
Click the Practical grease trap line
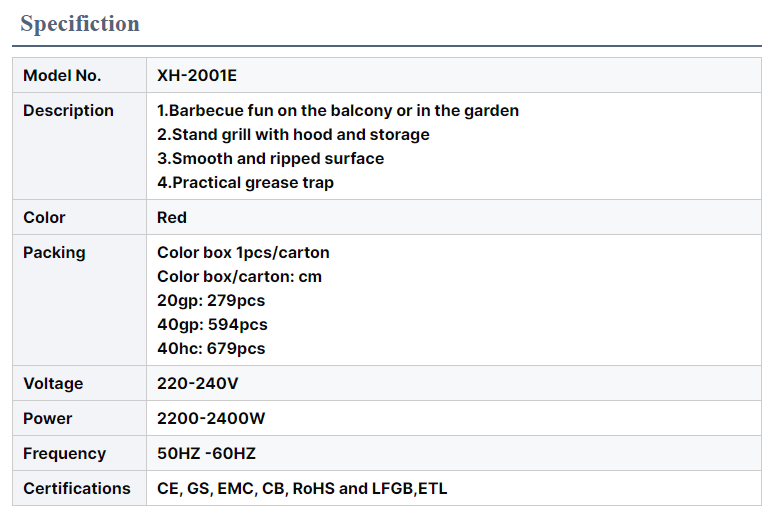245,183
